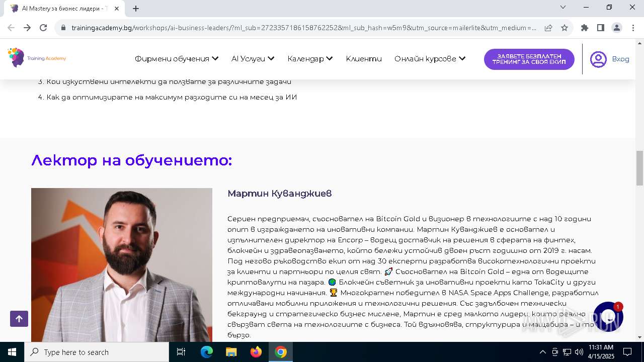Screen dimensions: 644x362
Task: Launch Microsoft Edge from taskbar
Action: [207, 352]
